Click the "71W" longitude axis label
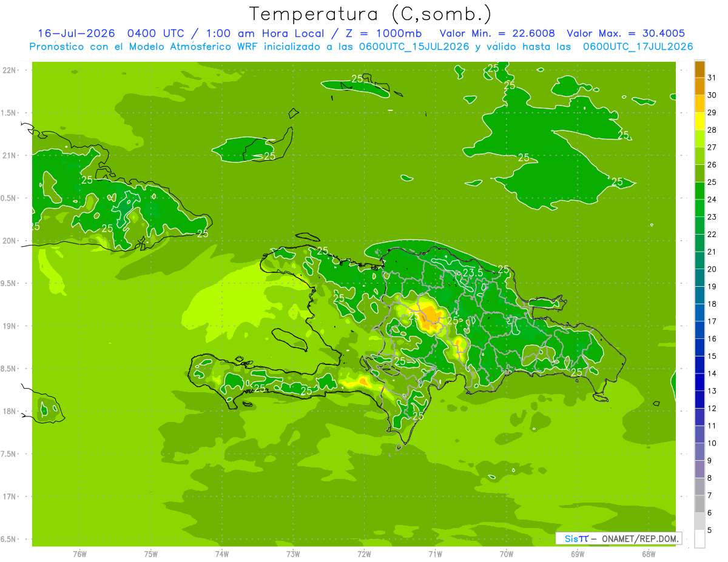728x562 pixels. (435, 554)
